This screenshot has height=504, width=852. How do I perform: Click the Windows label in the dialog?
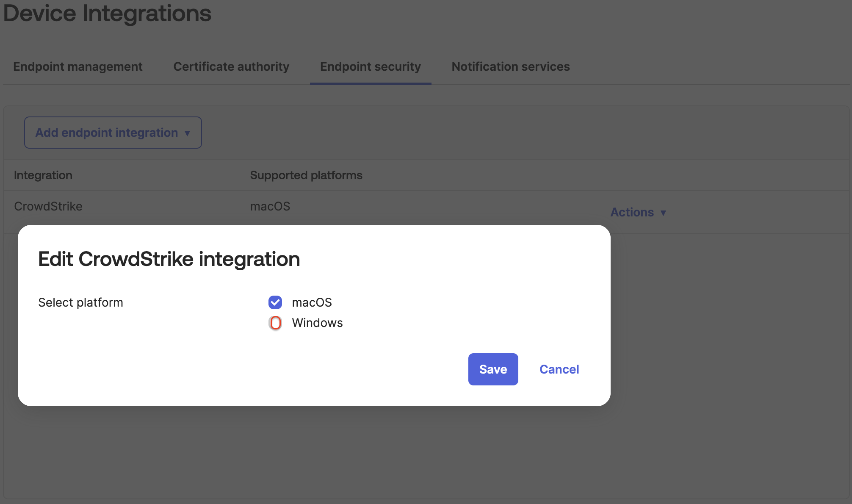(x=318, y=323)
